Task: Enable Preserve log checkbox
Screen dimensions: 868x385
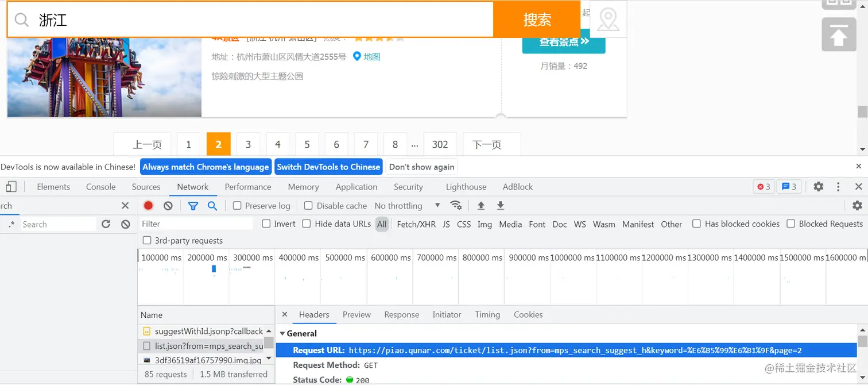Action: [237, 206]
